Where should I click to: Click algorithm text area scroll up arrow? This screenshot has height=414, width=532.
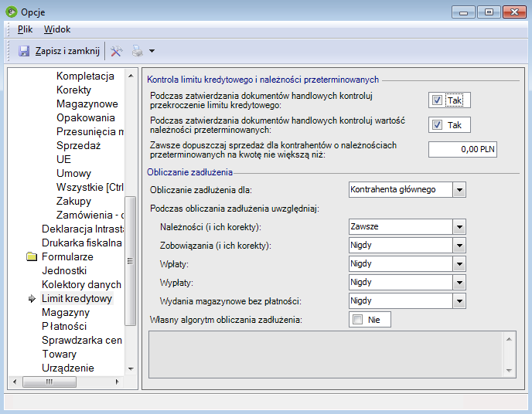pyautogui.click(x=509, y=339)
